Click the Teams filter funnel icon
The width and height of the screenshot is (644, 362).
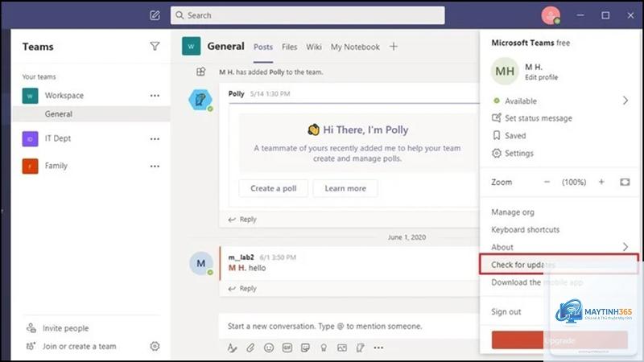tap(155, 46)
